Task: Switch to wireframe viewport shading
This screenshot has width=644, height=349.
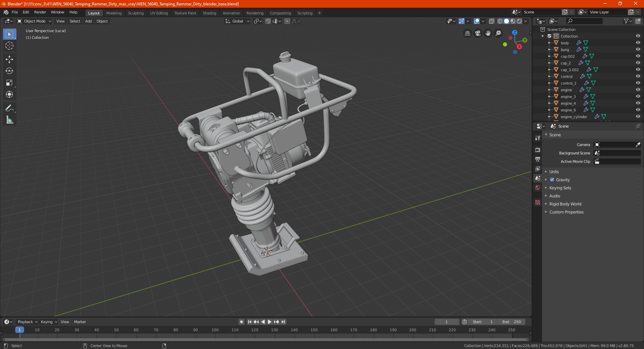Action: click(x=500, y=21)
